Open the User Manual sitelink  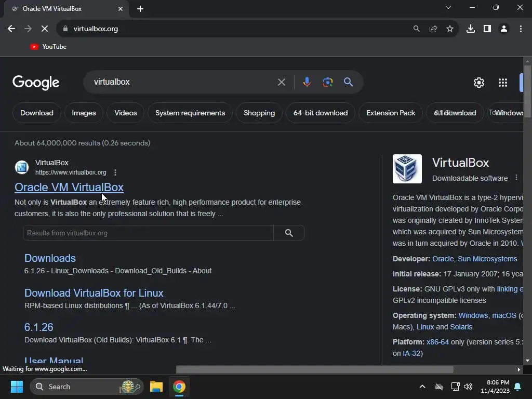(54, 361)
